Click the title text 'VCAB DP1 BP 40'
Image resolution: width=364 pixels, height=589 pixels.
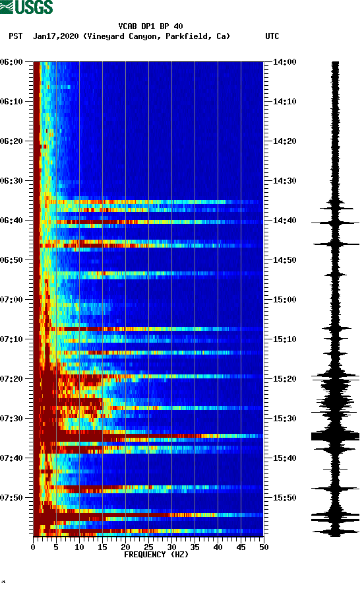pyautogui.click(x=150, y=26)
